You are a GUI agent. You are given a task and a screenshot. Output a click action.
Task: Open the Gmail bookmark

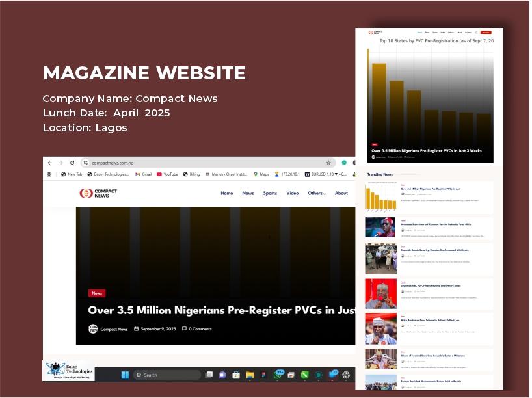(143, 174)
